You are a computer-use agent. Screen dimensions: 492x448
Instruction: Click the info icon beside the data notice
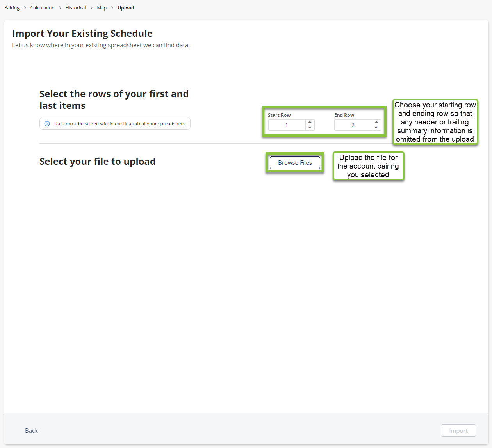47,124
